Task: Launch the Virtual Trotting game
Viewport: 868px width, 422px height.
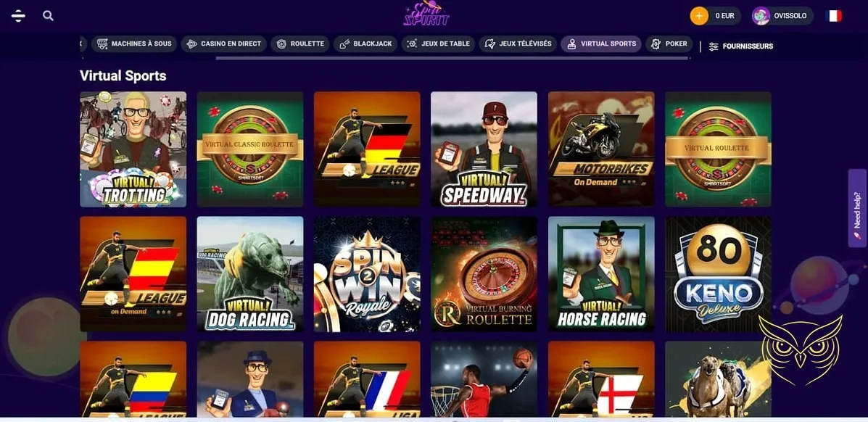Action: tap(133, 149)
